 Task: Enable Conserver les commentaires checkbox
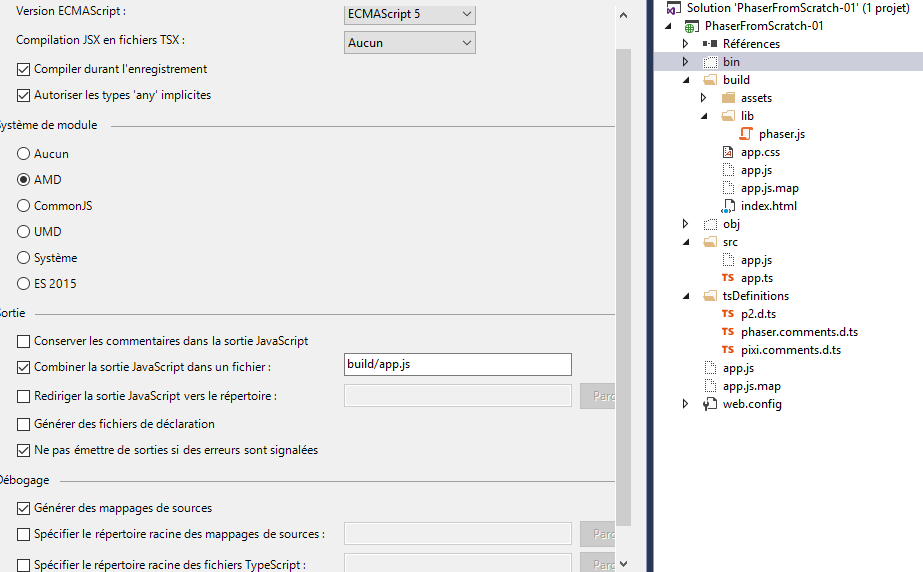(x=24, y=341)
